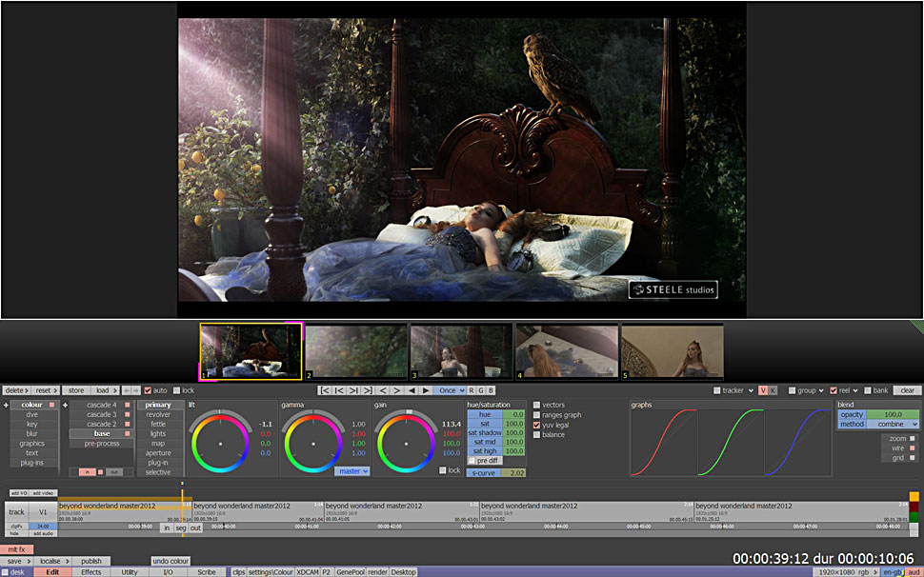Expand the blend method combine dropdown
This screenshot has height=577, width=924.
(x=893, y=425)
